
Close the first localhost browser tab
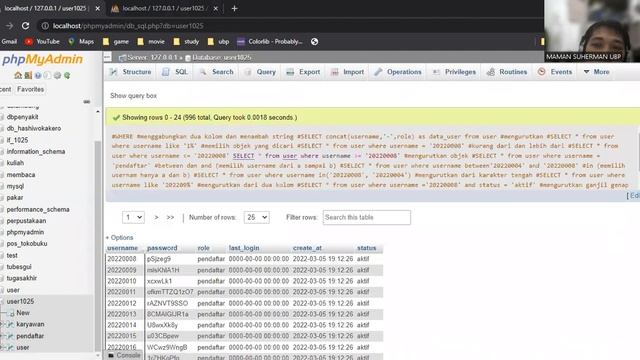[x=98, y=8]
